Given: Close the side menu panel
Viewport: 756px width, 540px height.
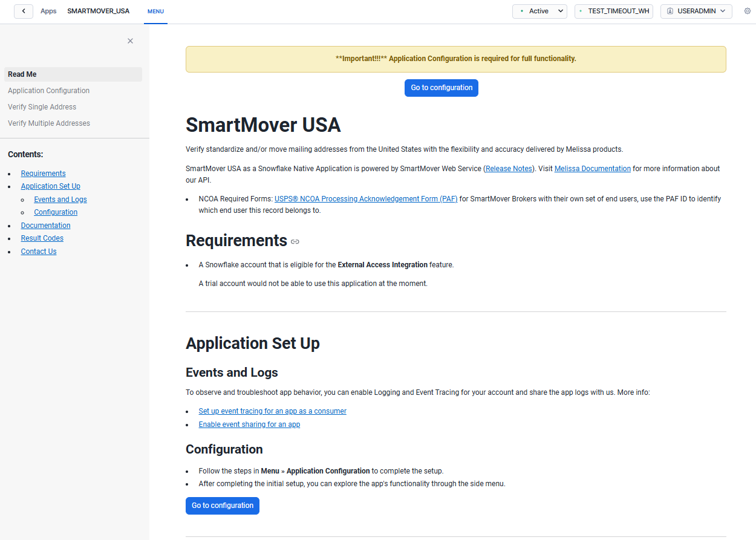Looking at the screenshot, I should (130, 41).
